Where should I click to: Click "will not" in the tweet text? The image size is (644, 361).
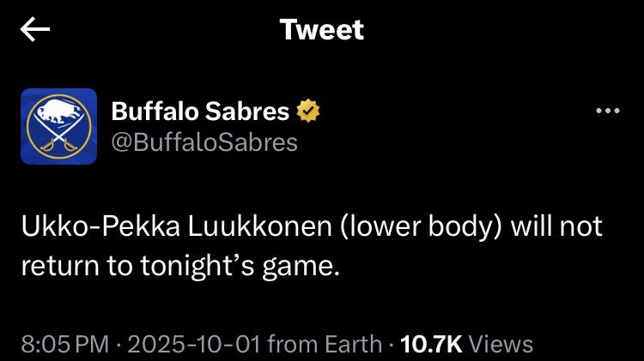[558, 227]
